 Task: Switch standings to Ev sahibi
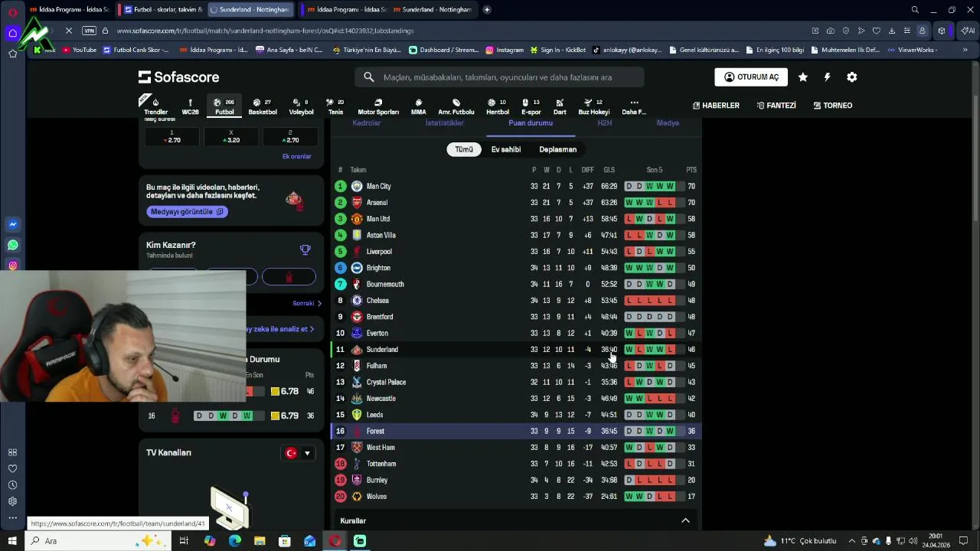point(506,149)
